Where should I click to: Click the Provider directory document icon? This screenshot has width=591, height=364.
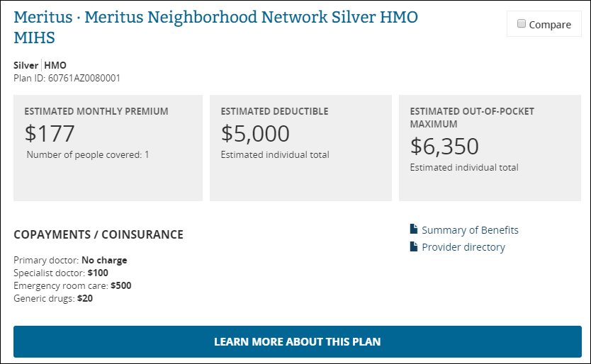pos(414,246)
